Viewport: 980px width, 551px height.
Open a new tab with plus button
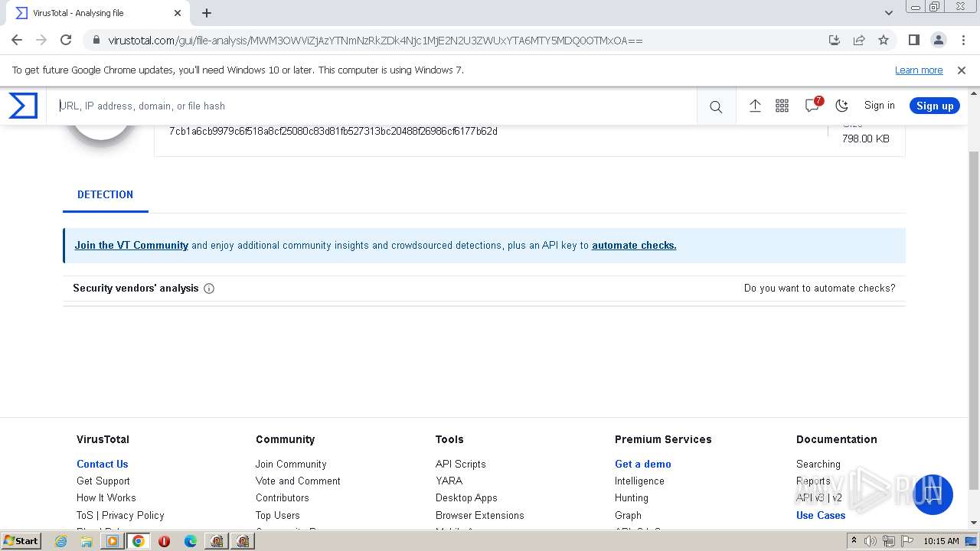207,13
